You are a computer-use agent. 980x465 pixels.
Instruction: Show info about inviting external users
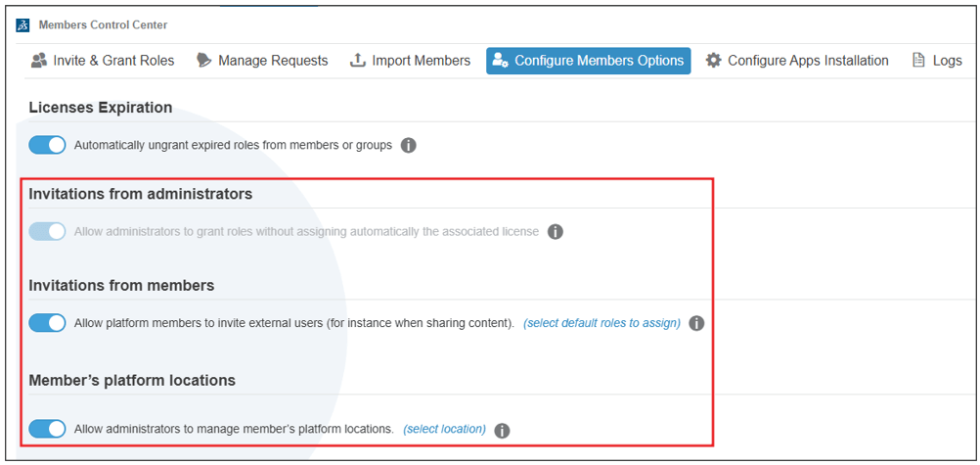(696, 324)
